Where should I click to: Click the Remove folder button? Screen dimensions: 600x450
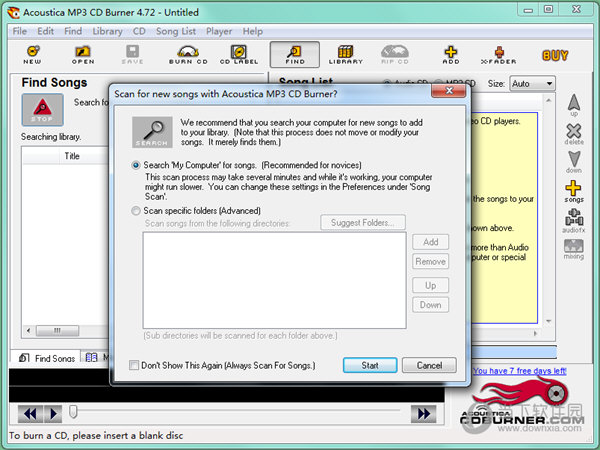(x=430, y=261)
